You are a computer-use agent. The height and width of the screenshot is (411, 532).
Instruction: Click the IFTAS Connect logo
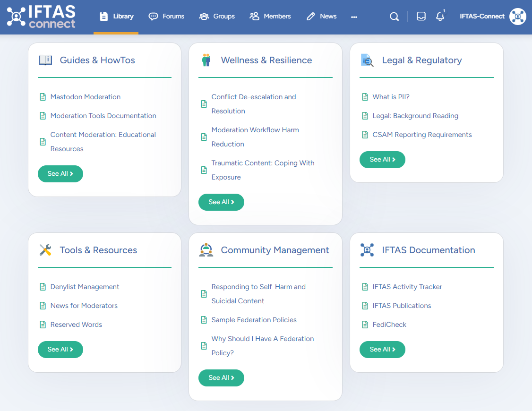(x=41, y=17)
